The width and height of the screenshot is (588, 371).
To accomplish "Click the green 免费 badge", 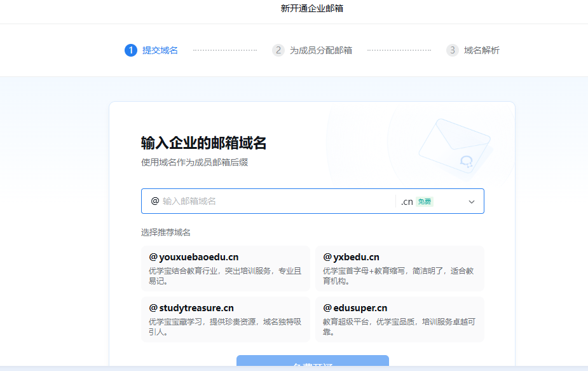I will [425, 202].
